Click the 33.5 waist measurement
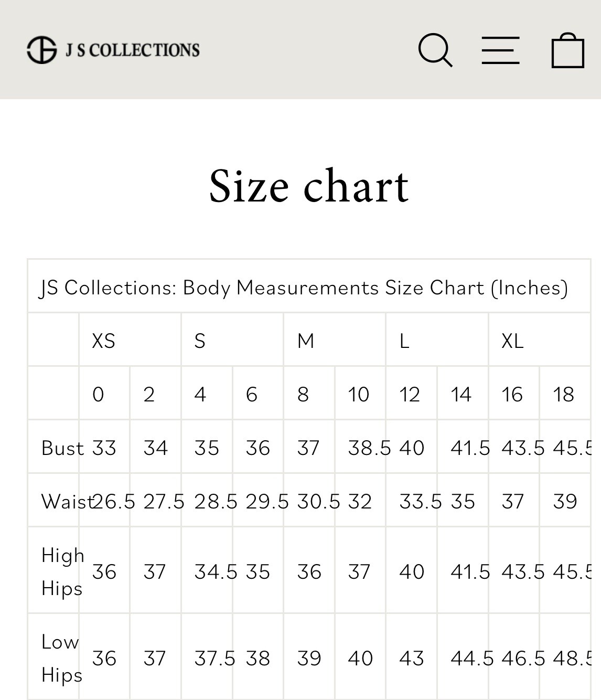This screenshot has width=601, height=700. [x=421, y=501]
